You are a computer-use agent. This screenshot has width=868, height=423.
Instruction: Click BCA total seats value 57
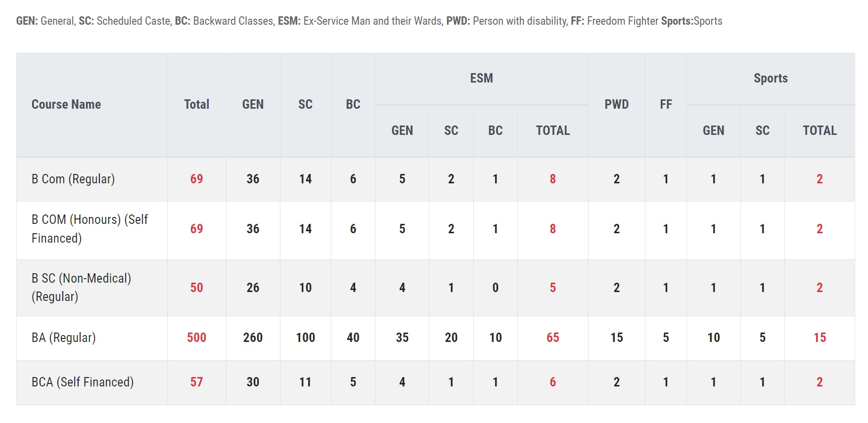click(197, 382)
